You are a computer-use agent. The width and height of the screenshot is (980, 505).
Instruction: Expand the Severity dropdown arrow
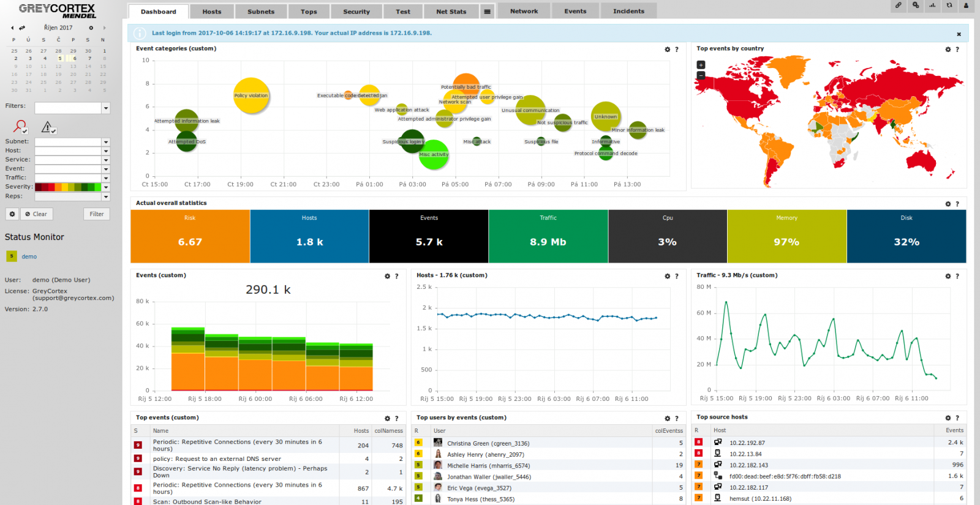tap(106, 187)
